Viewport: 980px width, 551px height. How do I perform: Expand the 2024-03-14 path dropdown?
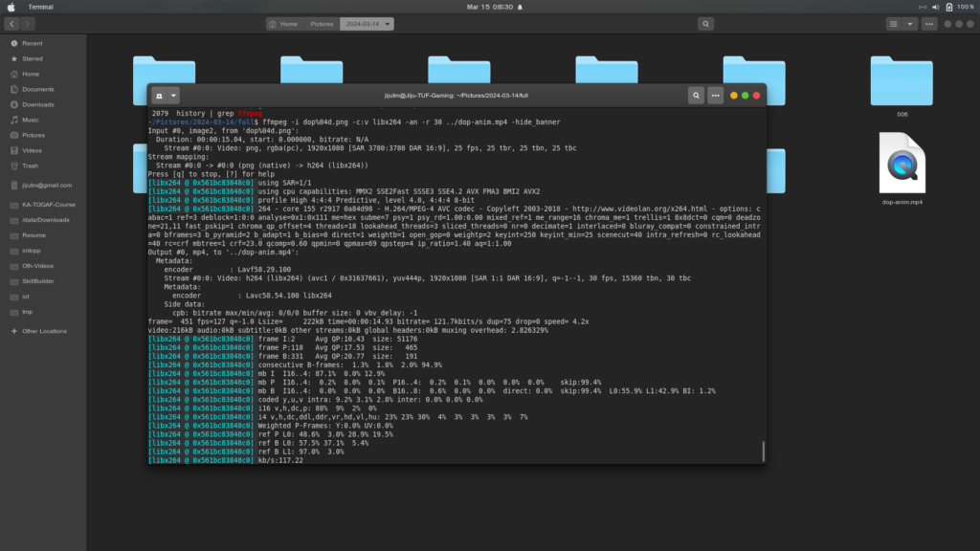(x=387, y=24)
